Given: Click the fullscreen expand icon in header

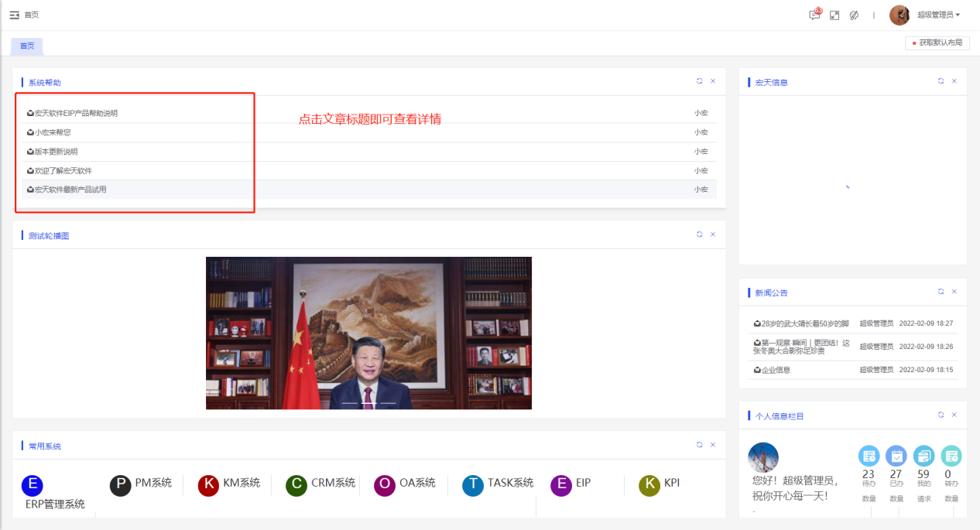Looking at the screenshot, I should click(x=834, y=15).
